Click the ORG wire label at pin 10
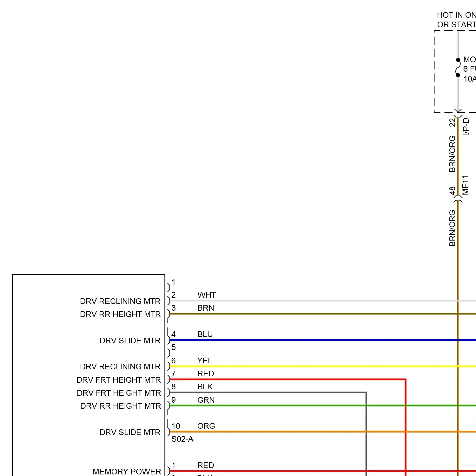 (206, 426)
